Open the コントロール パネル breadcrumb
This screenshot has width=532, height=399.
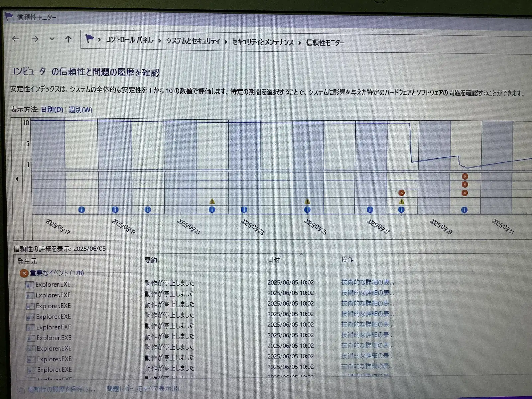click(129, 40)
